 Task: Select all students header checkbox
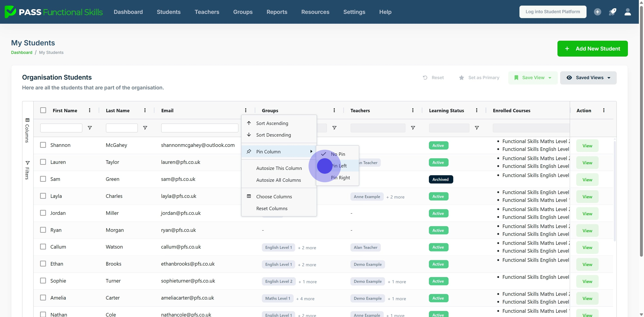(43, 110)
